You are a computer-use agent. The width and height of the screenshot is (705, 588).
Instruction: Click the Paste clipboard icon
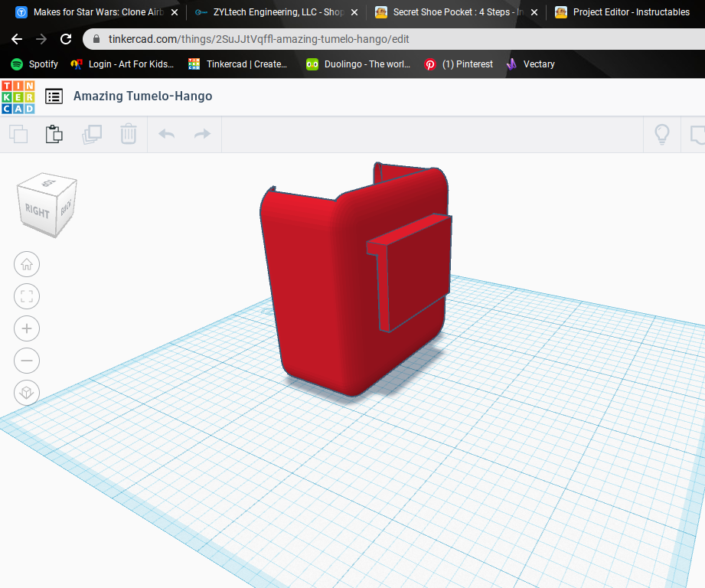[54, 134]
